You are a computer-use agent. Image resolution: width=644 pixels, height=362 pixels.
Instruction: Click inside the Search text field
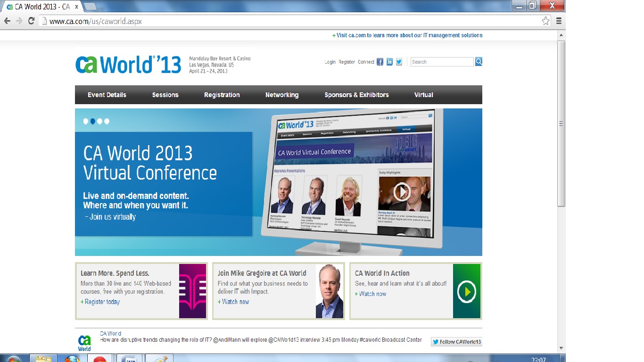click(442, 62)
